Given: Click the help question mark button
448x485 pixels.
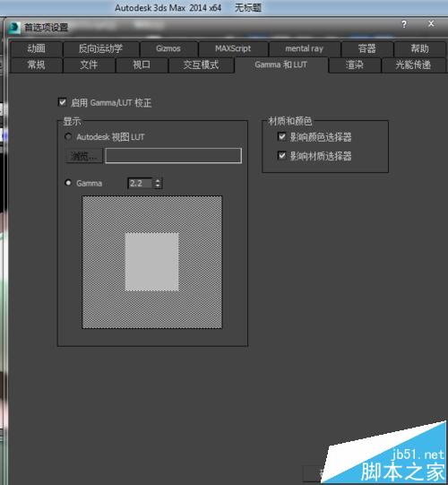Looking at the screenshot, I should click(x=404, y=24).
